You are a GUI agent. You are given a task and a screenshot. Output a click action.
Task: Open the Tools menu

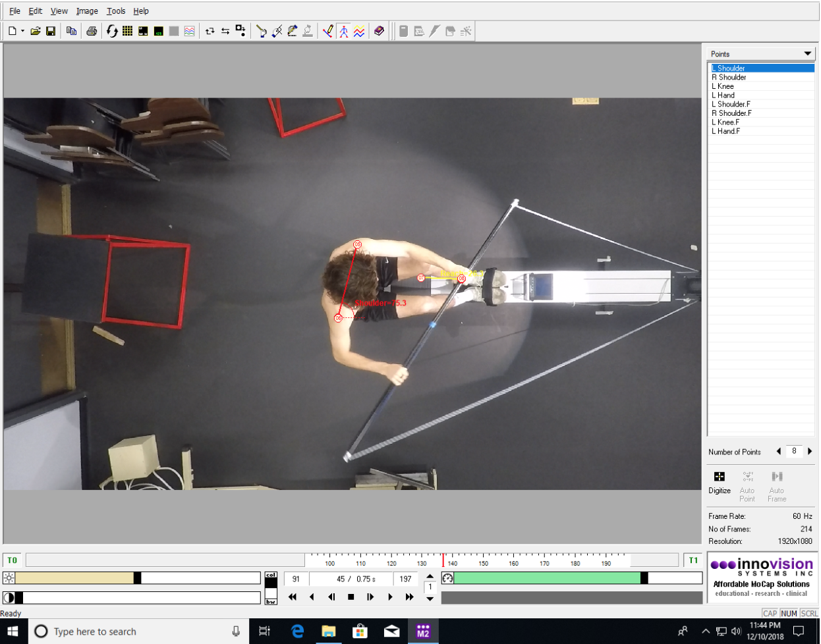[116, 11]
